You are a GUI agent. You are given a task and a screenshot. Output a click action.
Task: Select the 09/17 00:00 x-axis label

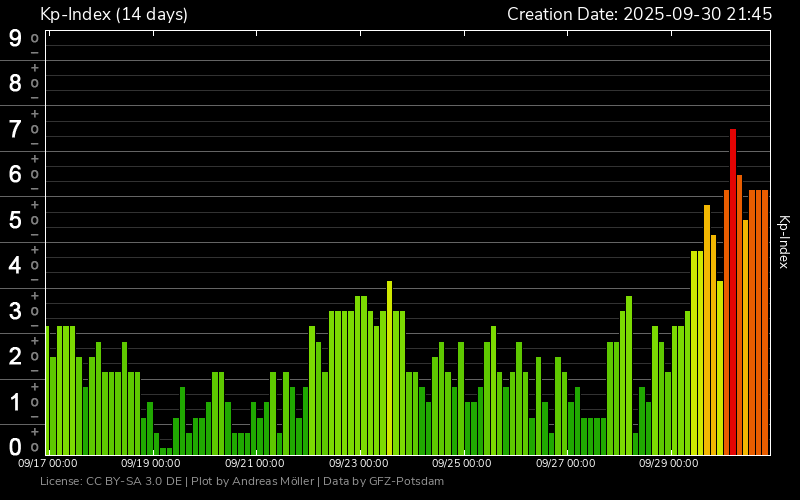coord(49,463)
